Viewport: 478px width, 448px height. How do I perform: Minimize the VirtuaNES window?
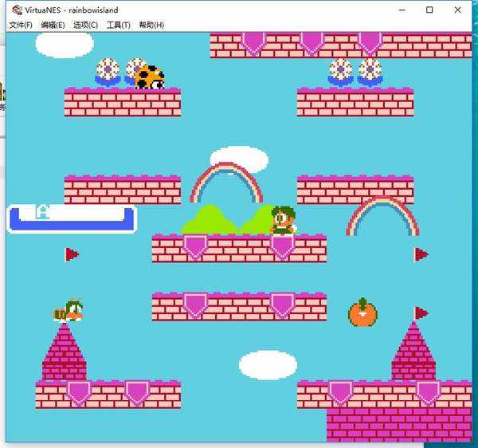(402, 10)
